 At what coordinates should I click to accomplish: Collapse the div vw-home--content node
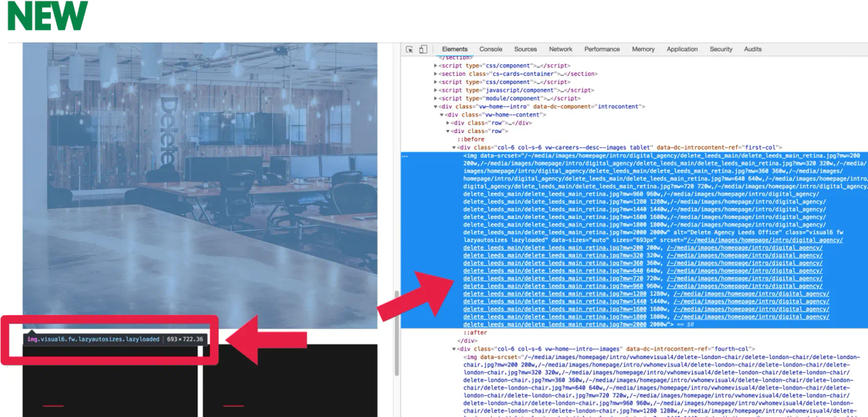(x=442, y=115)
